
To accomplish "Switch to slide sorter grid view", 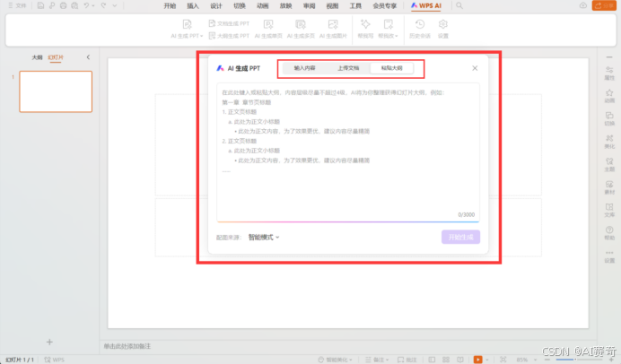I will pyautogui.click(x=446, y=360).
